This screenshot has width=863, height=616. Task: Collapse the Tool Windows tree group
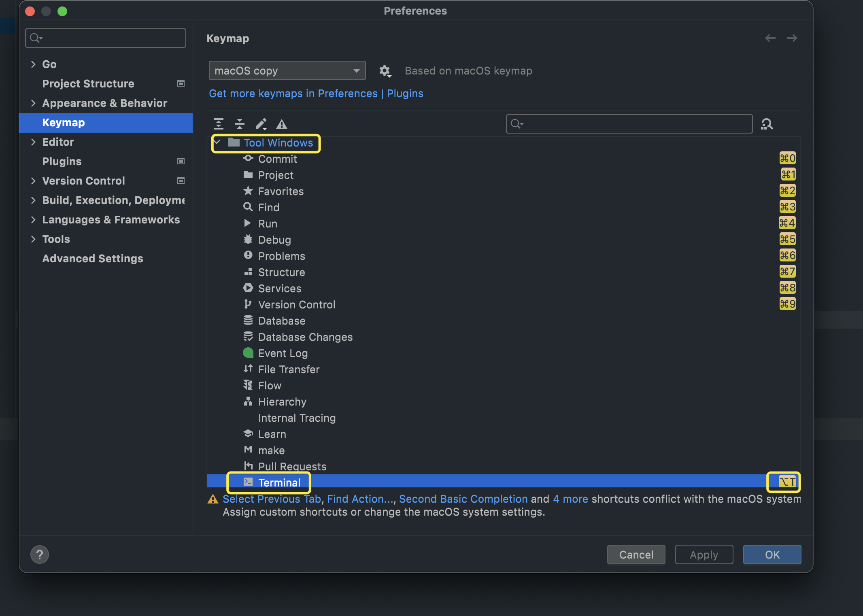[x=217, y=142]
